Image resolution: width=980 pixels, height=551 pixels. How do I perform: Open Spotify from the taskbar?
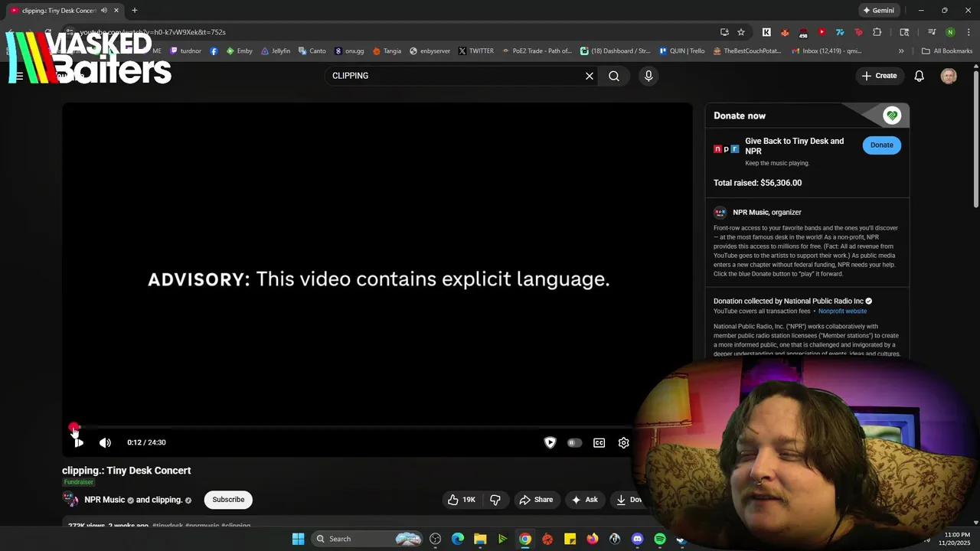tap(660, 539)
